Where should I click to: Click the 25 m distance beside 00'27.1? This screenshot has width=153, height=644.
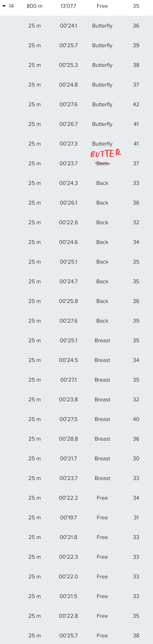click(x=35, y=380)
